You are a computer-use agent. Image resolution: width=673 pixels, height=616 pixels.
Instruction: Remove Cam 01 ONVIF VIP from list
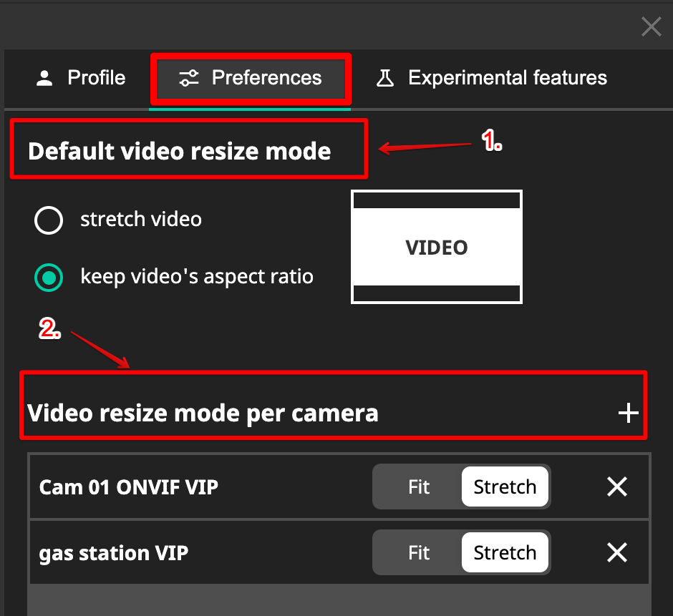coord(616,487)
